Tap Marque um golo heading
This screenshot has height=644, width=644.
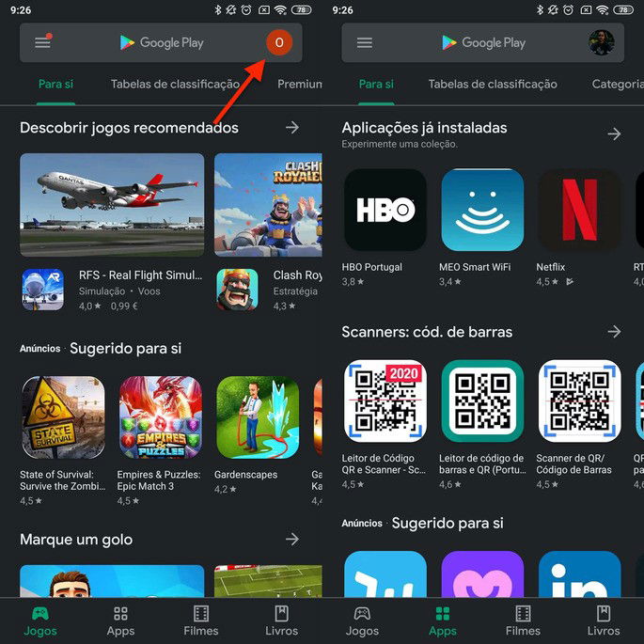(76, 540)
